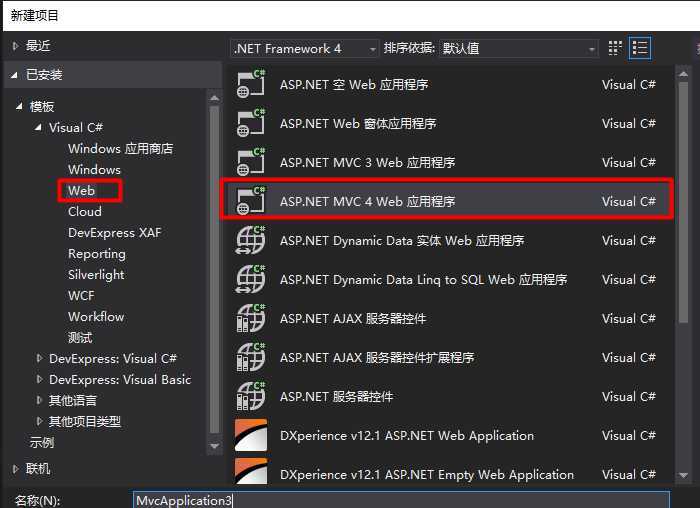The image size is (700, 508).
Task: Click the 名称 input field with MvcApplication3
Action: [x=401, y=500]
